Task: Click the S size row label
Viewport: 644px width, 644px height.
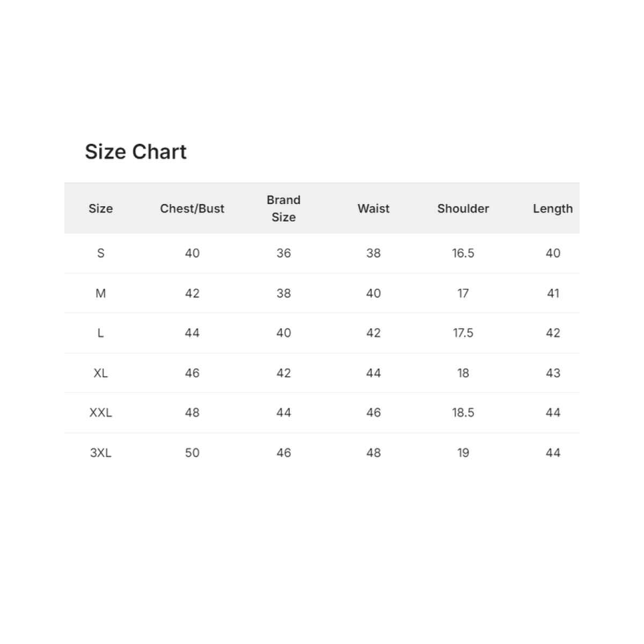Action: point(100,253)
